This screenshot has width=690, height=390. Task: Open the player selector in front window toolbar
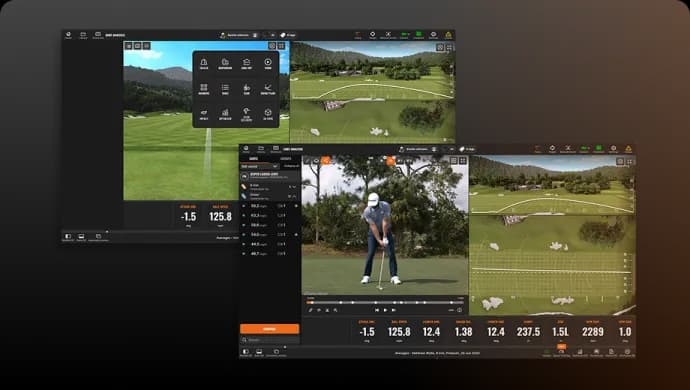418,149
